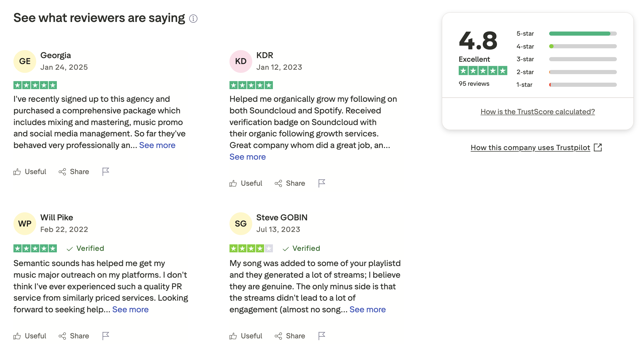Click the info icon beside the reviewers heading
The height and width of the screenshot is (358, 644).
click(x=193, y=19)
